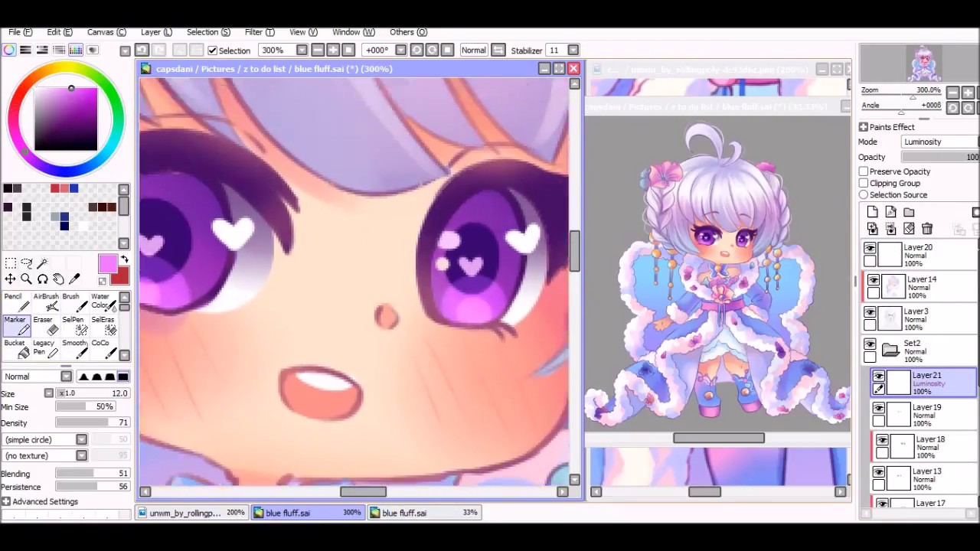Screen dimensions: 980x551
Task: Select the Eraser tool
Action: click(45, 325)
